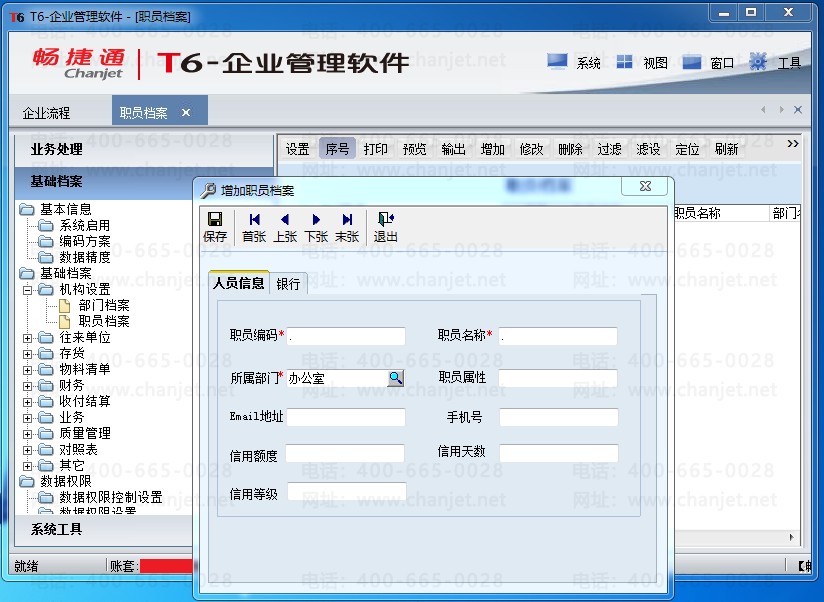
Task: Switch to the 银行 tab
Action: [288, 284]
